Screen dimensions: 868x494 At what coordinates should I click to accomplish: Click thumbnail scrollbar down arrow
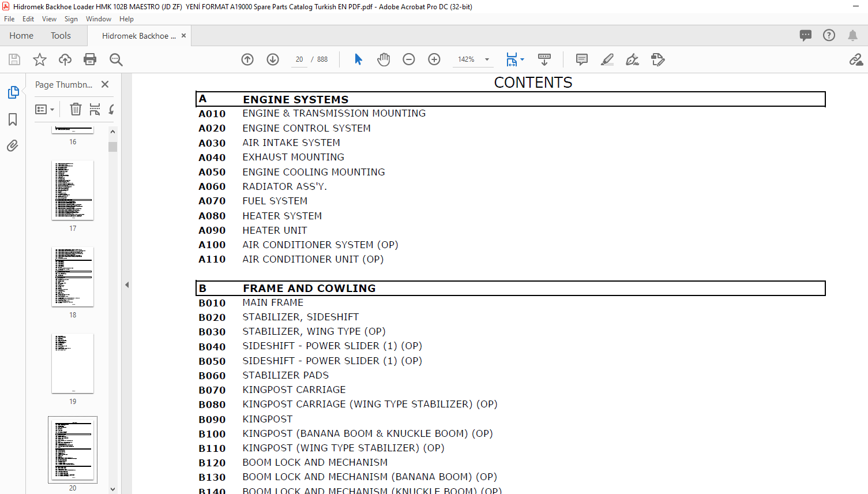(x=112, y=489)
